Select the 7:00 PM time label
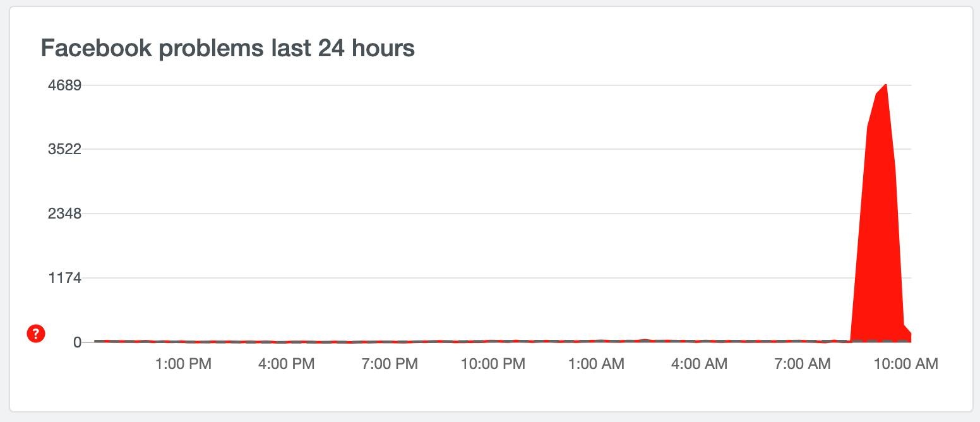 click(390, 364)
